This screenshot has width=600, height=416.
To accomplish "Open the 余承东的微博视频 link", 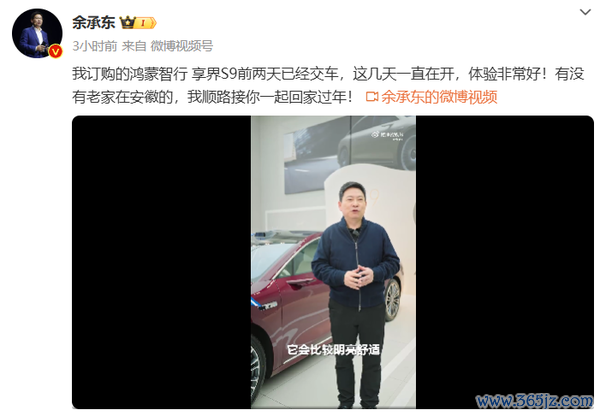I will 439,97.
